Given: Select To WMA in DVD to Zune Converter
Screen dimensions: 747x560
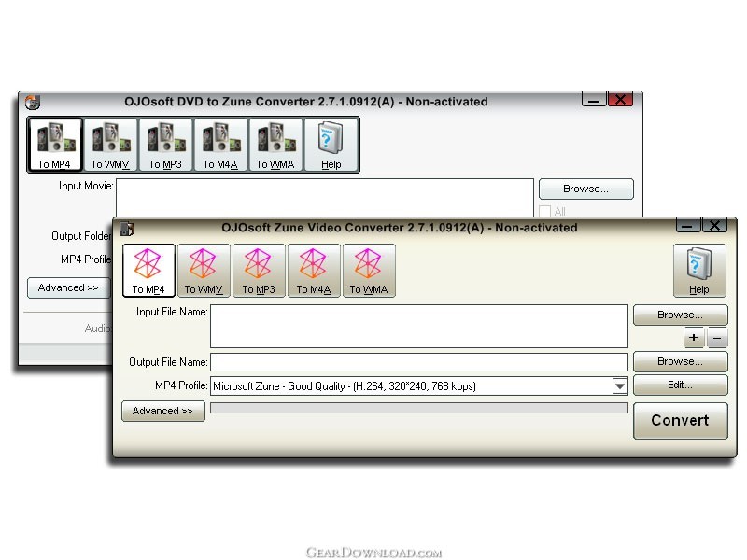Looking at the screenshot, I should coord(275,145).
